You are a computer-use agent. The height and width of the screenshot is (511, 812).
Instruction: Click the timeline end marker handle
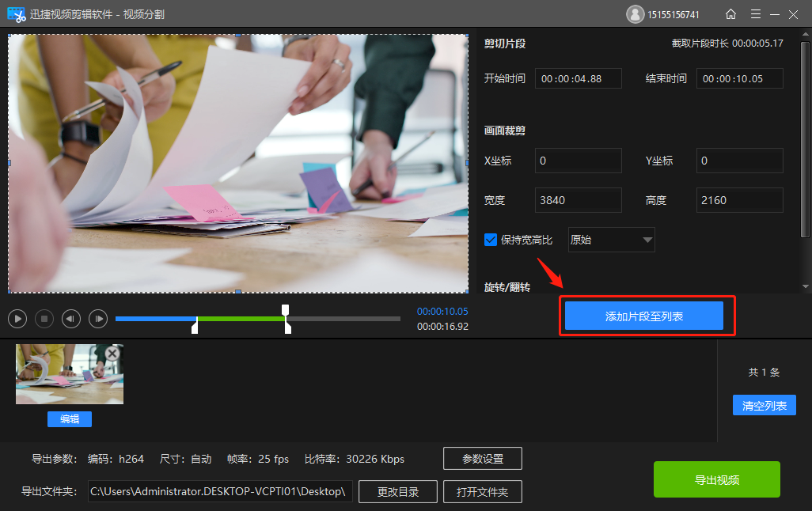288,327
